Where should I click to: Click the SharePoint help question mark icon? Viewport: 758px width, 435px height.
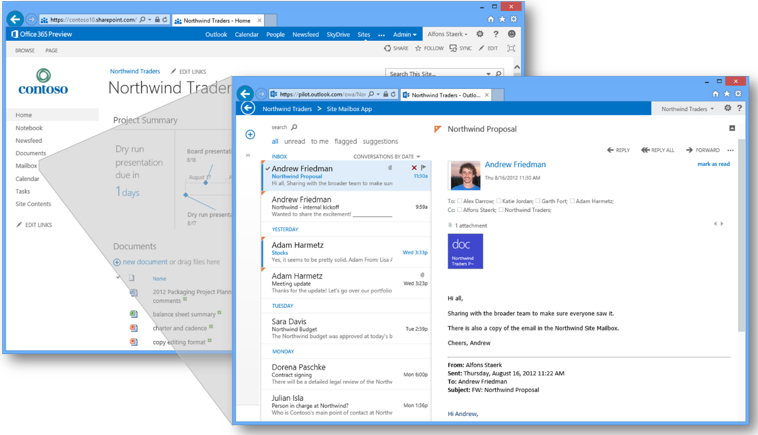[496, 34]
